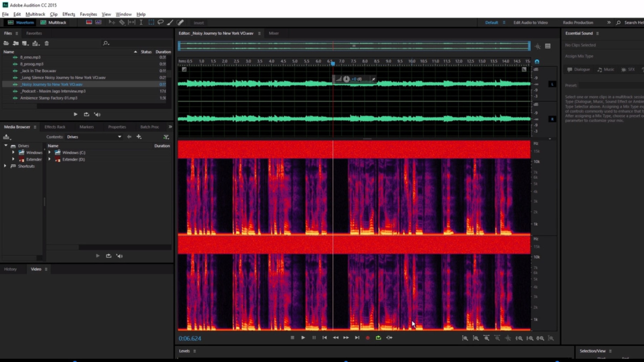Viewport: 644px width, 362px height.
Task: Expand the Windows (C:) drive in Media Browser
Action: pos(50,152)
